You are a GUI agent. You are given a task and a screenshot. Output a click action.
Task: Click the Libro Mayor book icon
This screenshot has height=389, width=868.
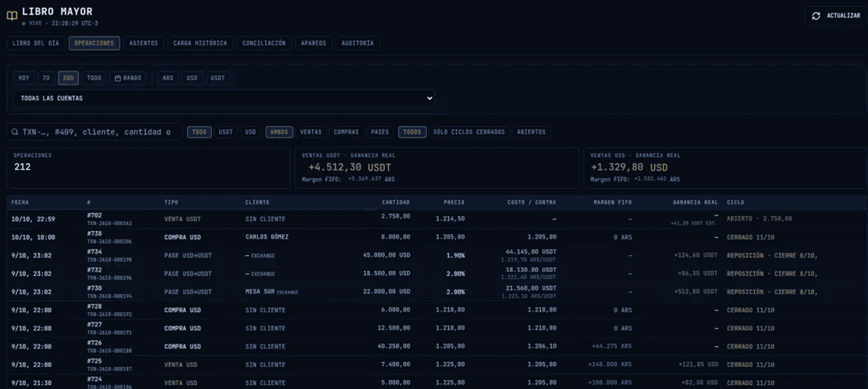[x=12, y=16]
